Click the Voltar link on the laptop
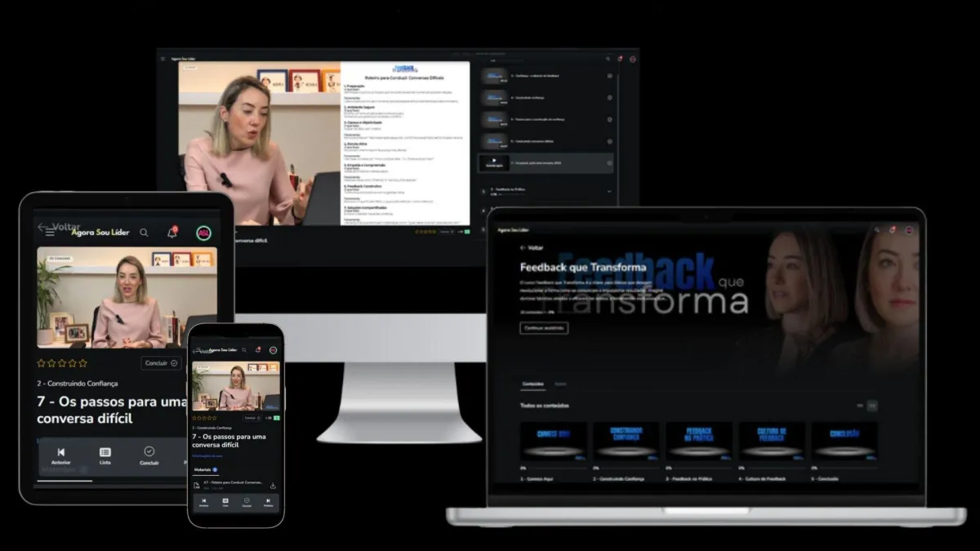The width and height of the screenshot is (980, 551). pyautogui.click(x=532, y=247)
